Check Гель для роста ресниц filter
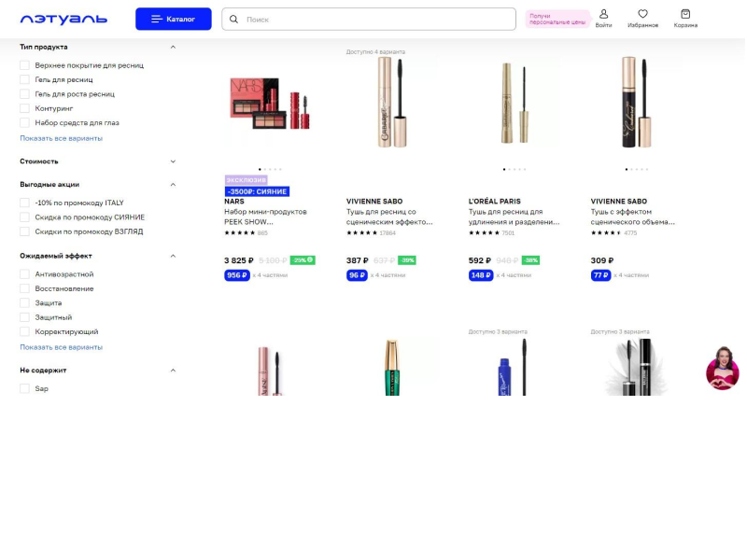 (25, 94)
